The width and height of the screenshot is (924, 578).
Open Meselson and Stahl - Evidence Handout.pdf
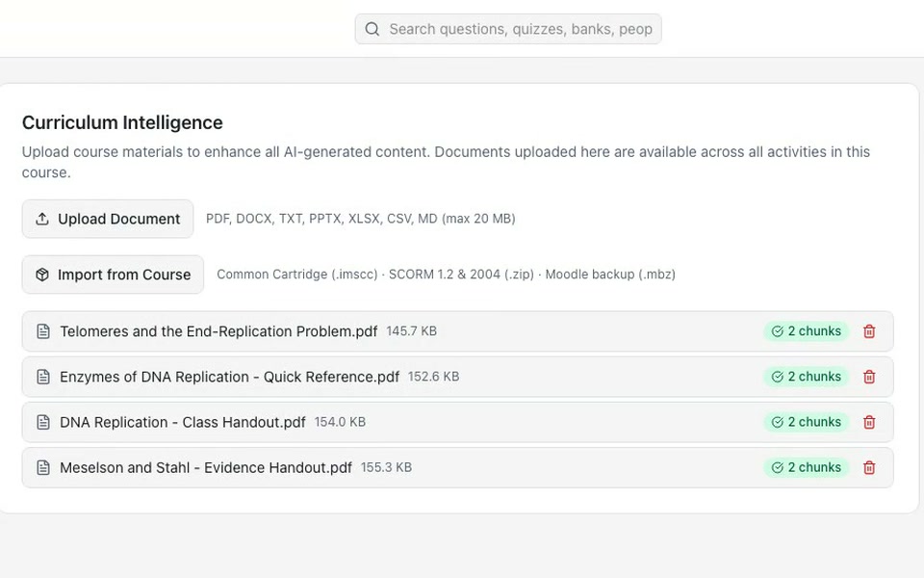206,468
